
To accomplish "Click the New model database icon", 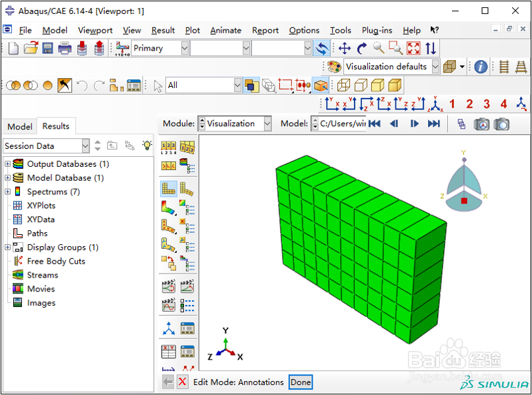I will click(13, 48).
